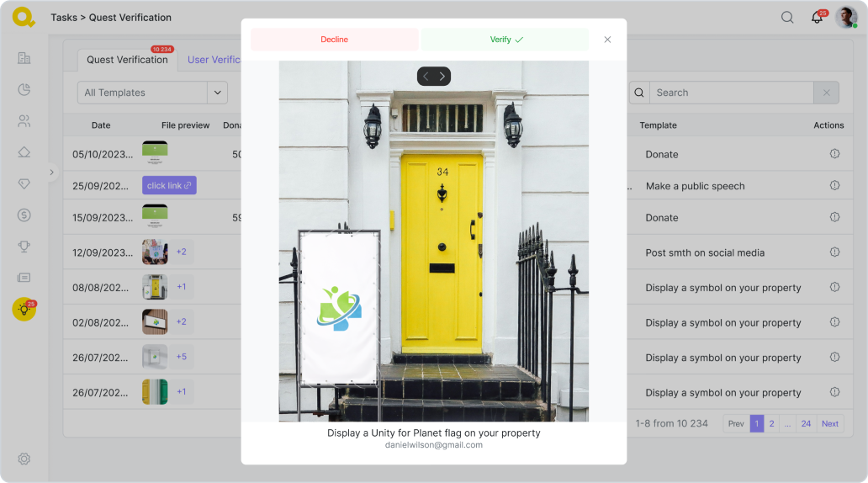Image resolution: width=868 pixels, height=483 pixels.
Task: Open the trophy icon in sidebar
Action: [x=24, y=247]
